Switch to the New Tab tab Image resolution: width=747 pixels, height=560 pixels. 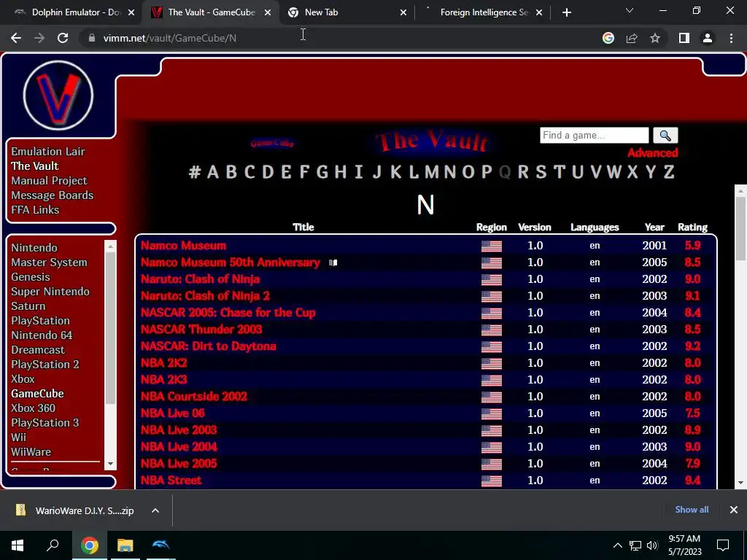(x=345, y=12)
